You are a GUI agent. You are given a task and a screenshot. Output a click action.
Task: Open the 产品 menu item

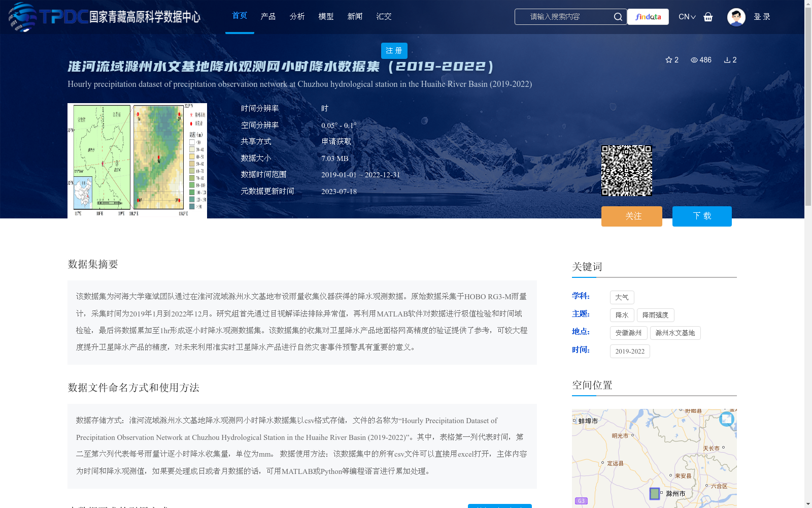[x=268, y=17]
